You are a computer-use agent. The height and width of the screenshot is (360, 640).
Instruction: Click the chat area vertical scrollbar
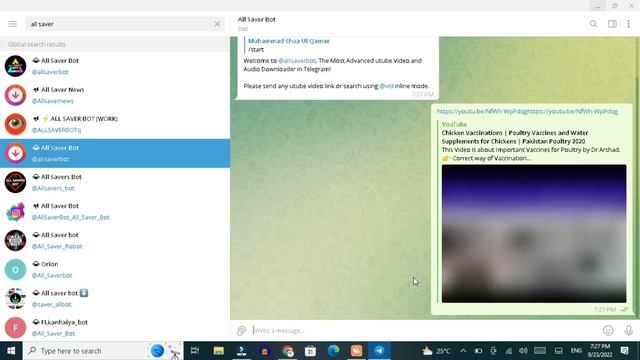click(638, 178)
